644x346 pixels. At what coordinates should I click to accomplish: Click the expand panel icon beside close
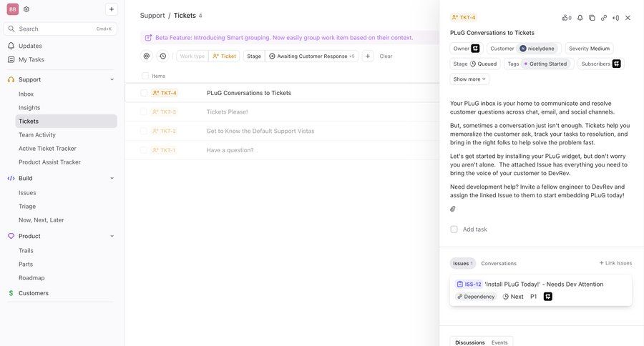tap(615, 18)
